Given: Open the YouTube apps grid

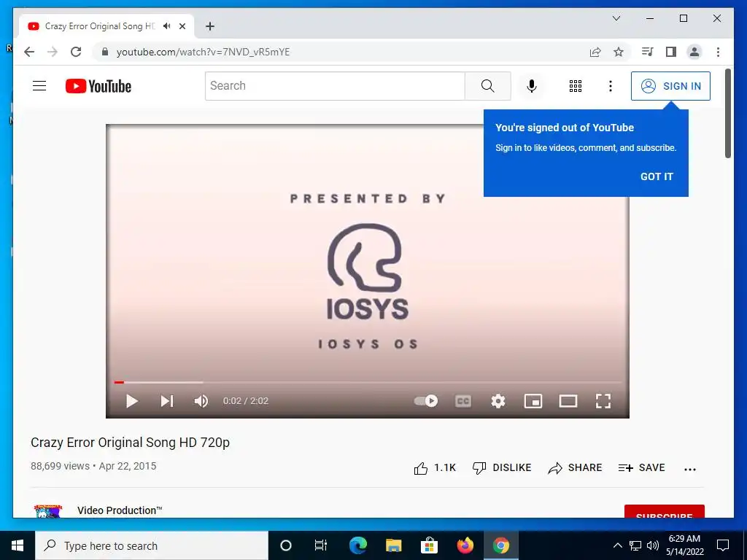Looking at the screenshot, I should coord(575,86).
